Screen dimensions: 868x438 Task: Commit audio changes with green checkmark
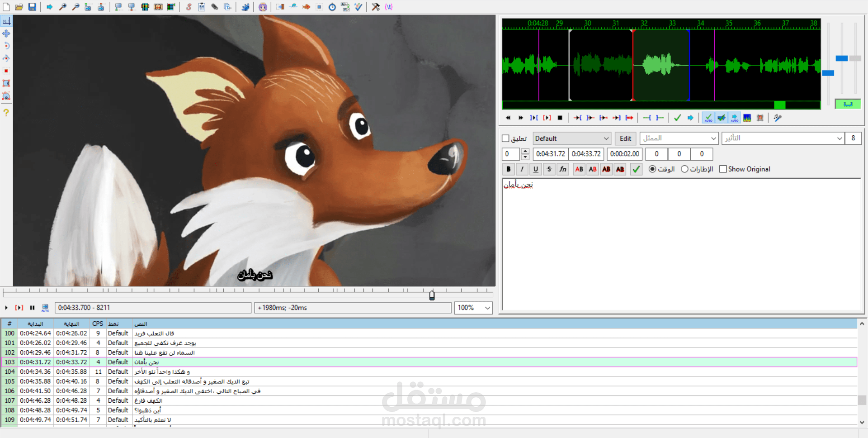pyautogui.click(x=677, y=118)
